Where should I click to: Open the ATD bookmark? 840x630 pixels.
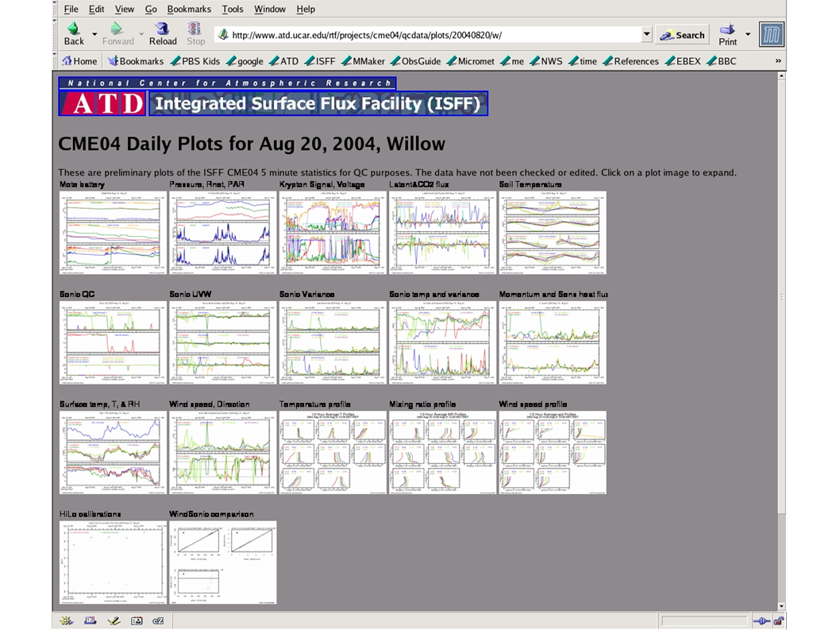tap(284, 61)
